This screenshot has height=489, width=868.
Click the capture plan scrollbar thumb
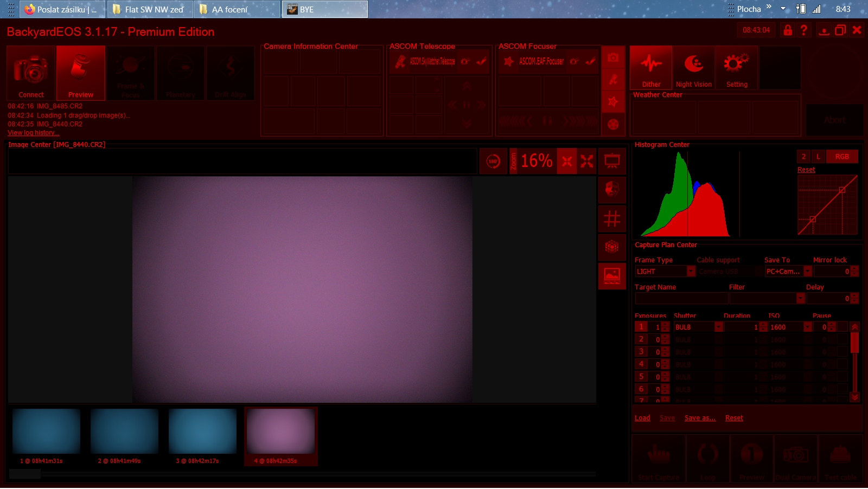854,343
